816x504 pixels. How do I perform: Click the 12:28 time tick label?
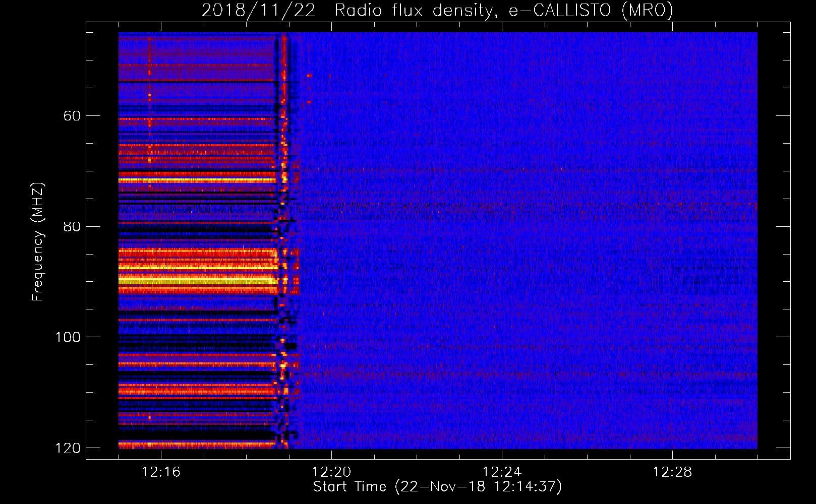(673, 472)
